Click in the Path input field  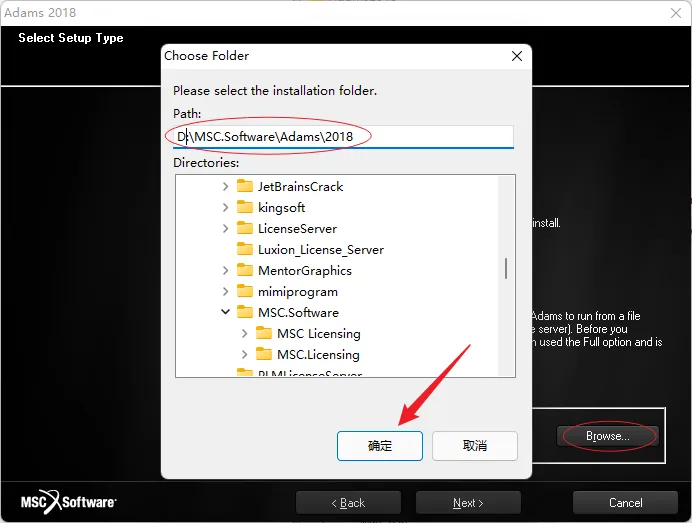pyautogui.click(x=343, y=137)
